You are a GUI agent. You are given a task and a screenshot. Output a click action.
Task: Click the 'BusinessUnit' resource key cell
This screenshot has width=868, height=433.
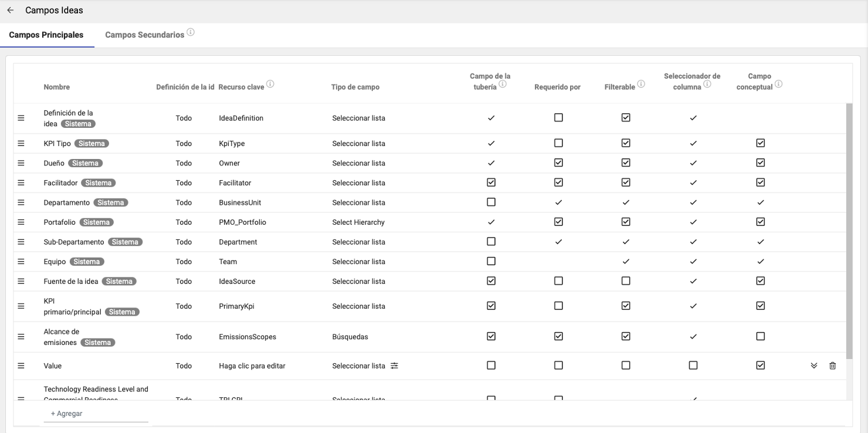click(x=240, y=202)
